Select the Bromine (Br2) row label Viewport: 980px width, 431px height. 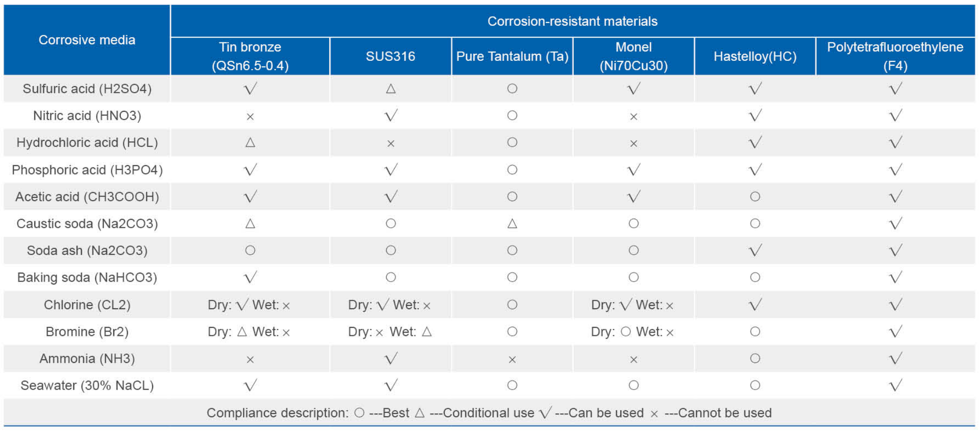pos(87,332)
